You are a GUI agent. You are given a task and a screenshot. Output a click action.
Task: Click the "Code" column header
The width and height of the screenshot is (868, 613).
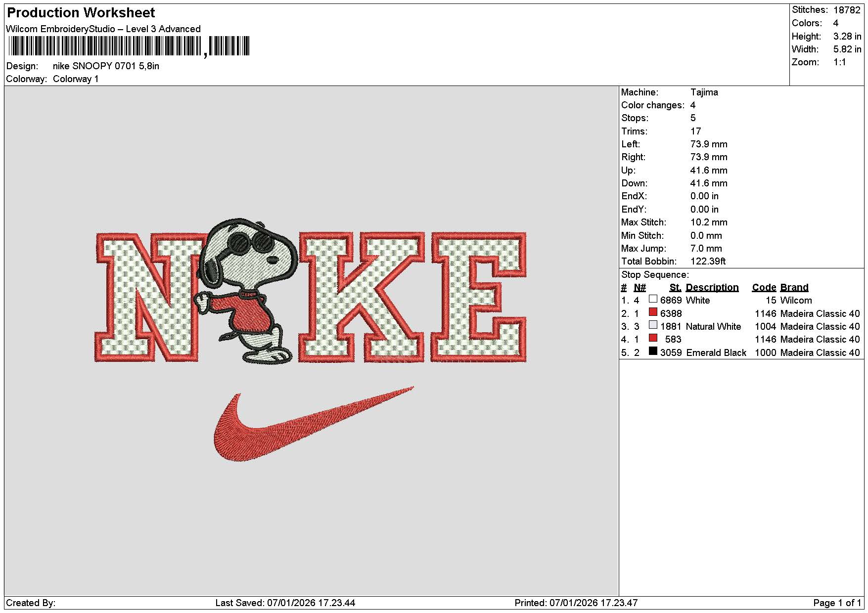pyautogui.click(x=764, y=288)
